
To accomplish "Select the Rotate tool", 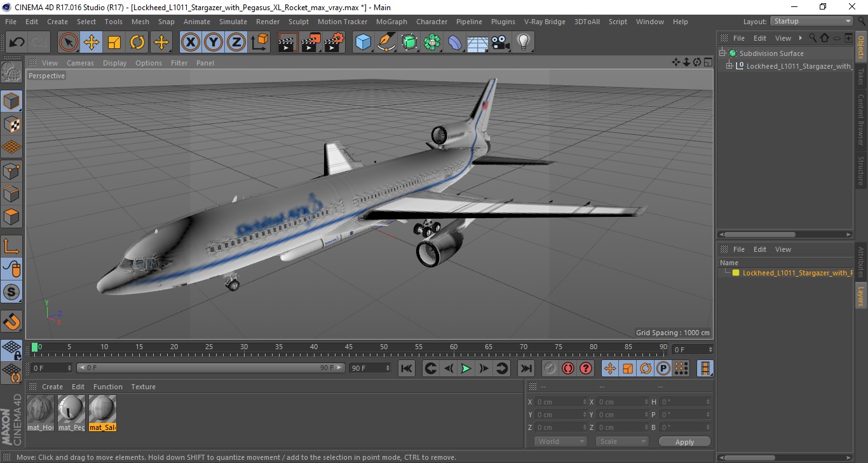I will [137, 43].
